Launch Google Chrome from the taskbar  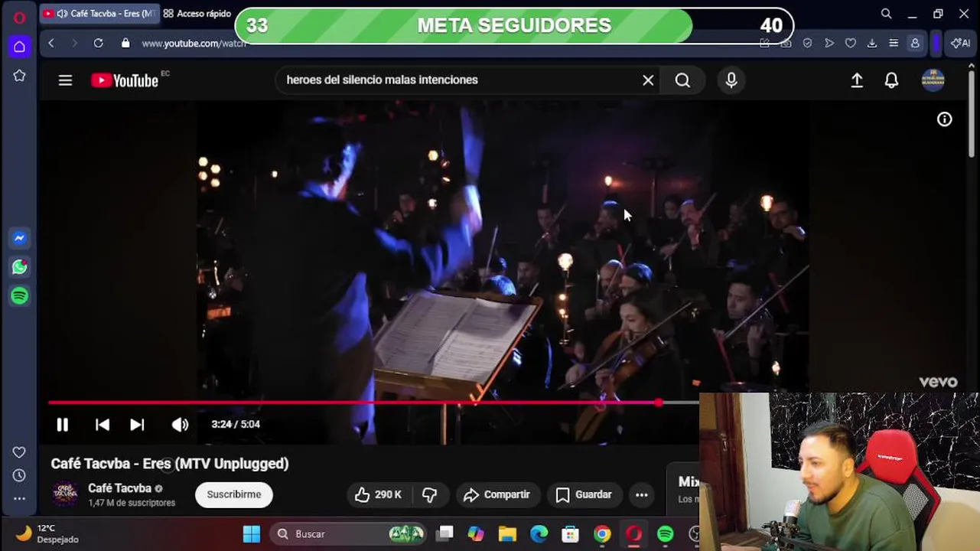pyautogui.click(x=602, y=533)
